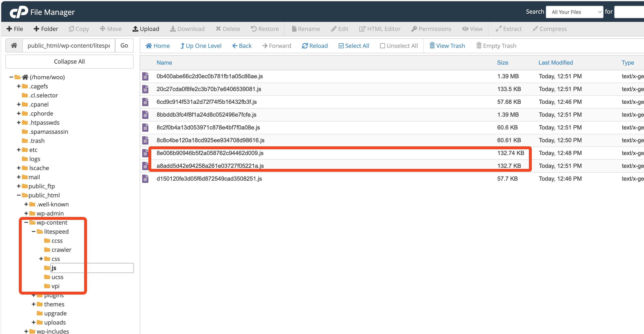The width and height of the screenshot is (644, 334).
Task: Expand the .cphorde folder
Action: click(x=19, y=114)
